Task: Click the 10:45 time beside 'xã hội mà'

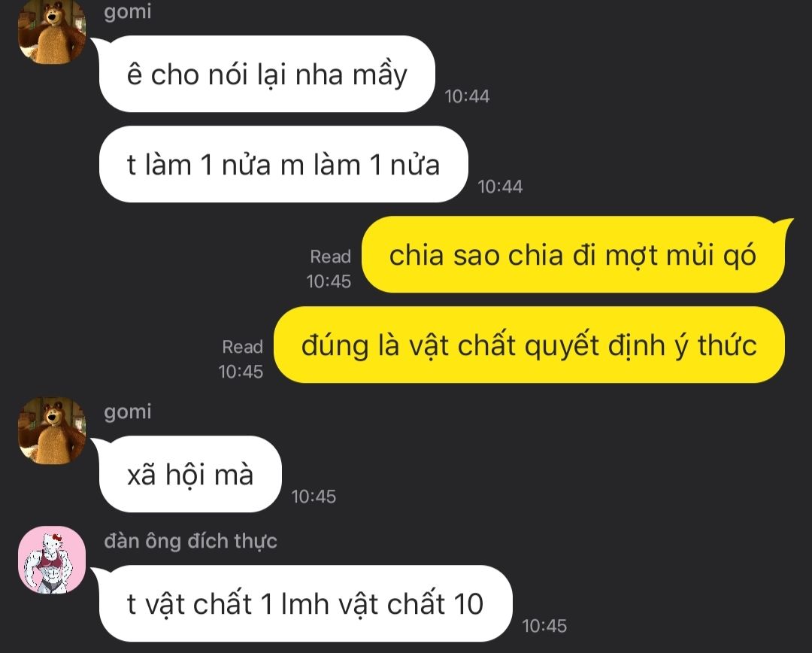Action: pos(314,497)
